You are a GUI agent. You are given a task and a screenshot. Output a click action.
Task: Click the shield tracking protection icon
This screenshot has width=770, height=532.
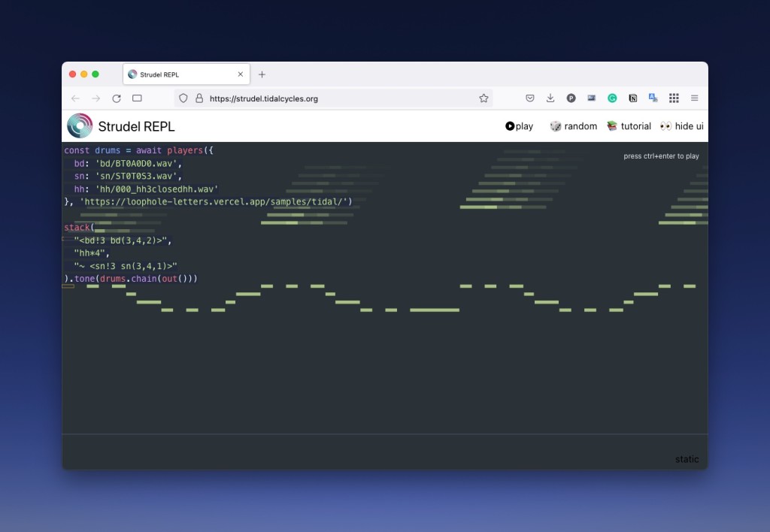[183, 98]
